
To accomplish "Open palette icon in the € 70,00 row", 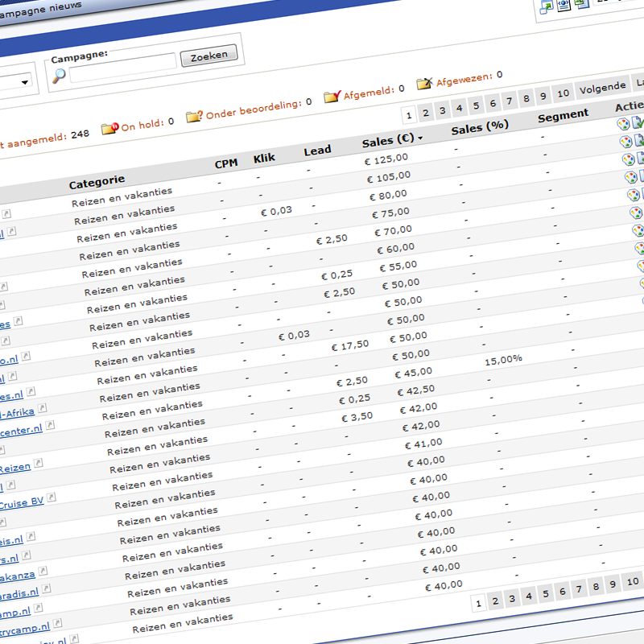I will coord(634,195).
